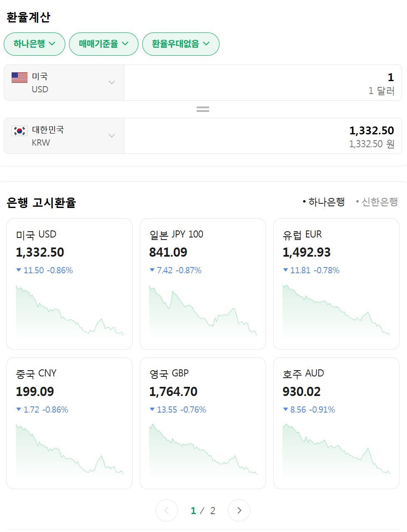Open the 하나은행 bank dropdown
The height and width of the screenshot is (532, 407).
[x=35, y=44]
